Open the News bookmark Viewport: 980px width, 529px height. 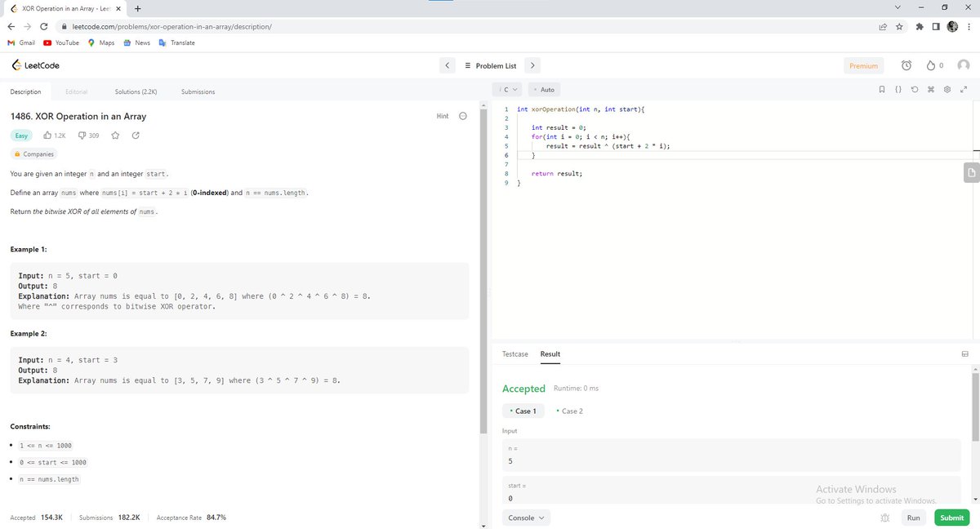pyautogui.click(x=136, y=42)
